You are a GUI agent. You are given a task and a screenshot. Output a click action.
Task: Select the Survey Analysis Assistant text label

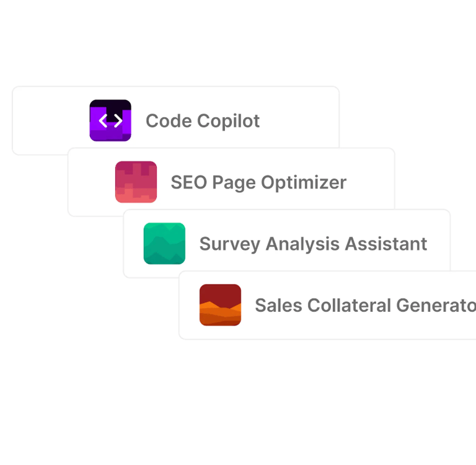(313, 244)
